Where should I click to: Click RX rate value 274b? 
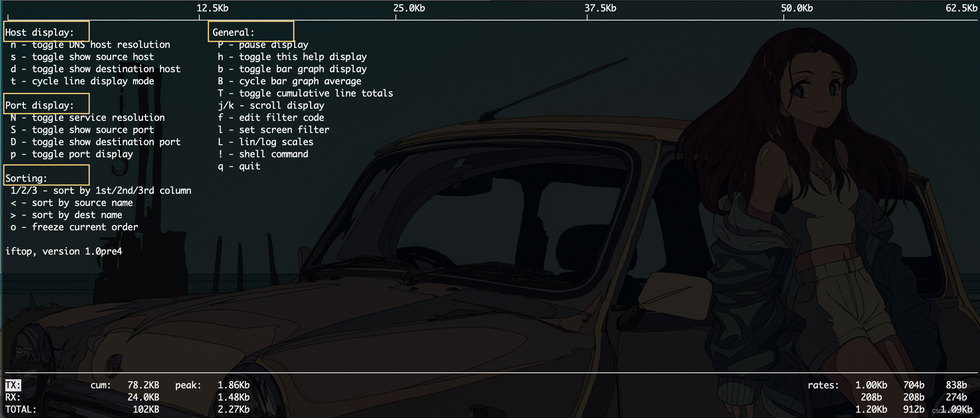[x=956, y=397]
